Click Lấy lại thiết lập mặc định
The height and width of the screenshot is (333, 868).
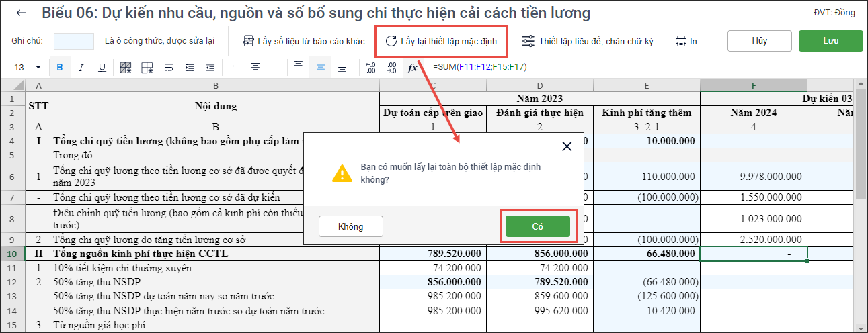pos(441,41)
